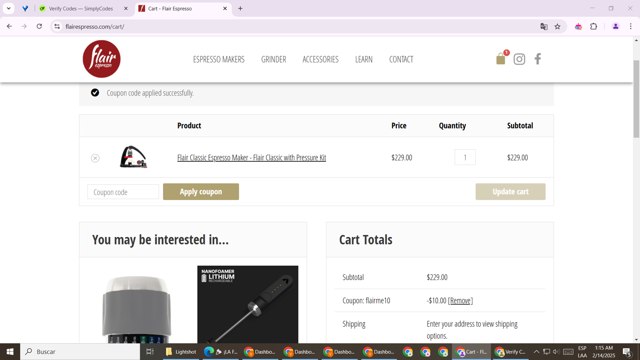The width and height of the screenshot is (640, 360).
Task: Open the translate page icon
Action: [x=544, y=27]
